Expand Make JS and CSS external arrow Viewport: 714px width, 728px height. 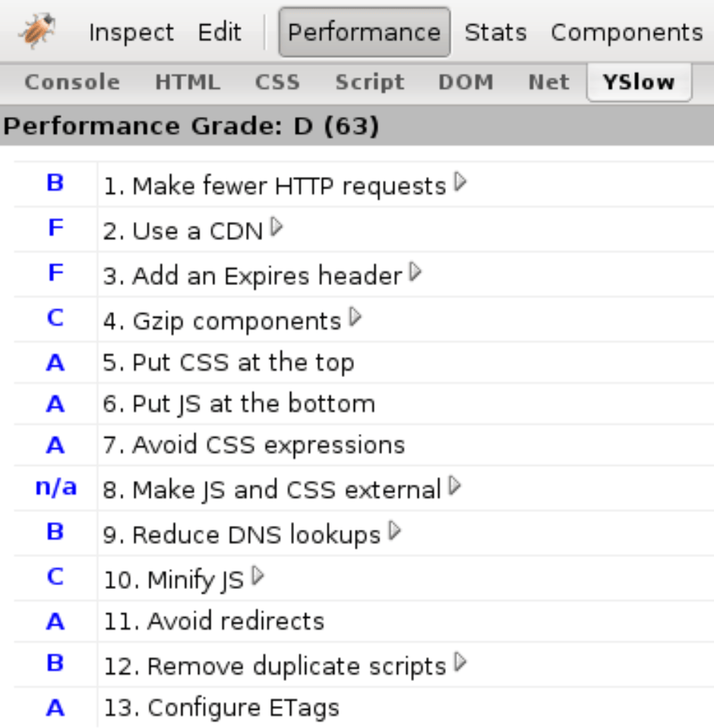pos(455,486)
